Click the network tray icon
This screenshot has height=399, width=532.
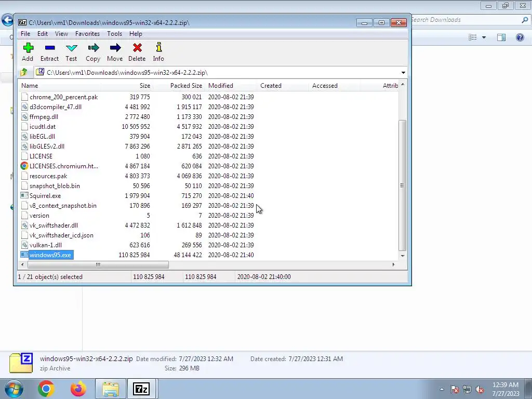coord(467,390)
